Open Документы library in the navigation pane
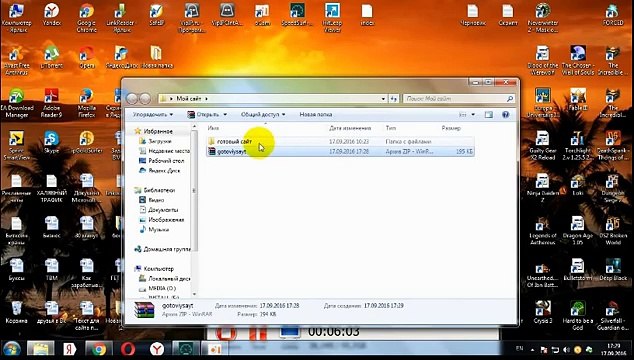The image size is (634, 360). tap(163, 210)
